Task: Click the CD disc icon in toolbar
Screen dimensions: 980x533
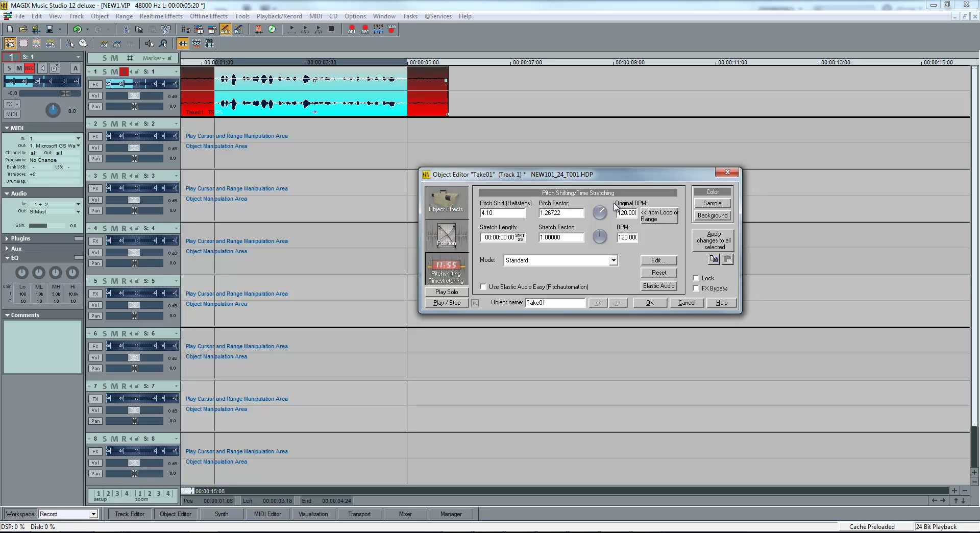Action: [x=272, y=30]
